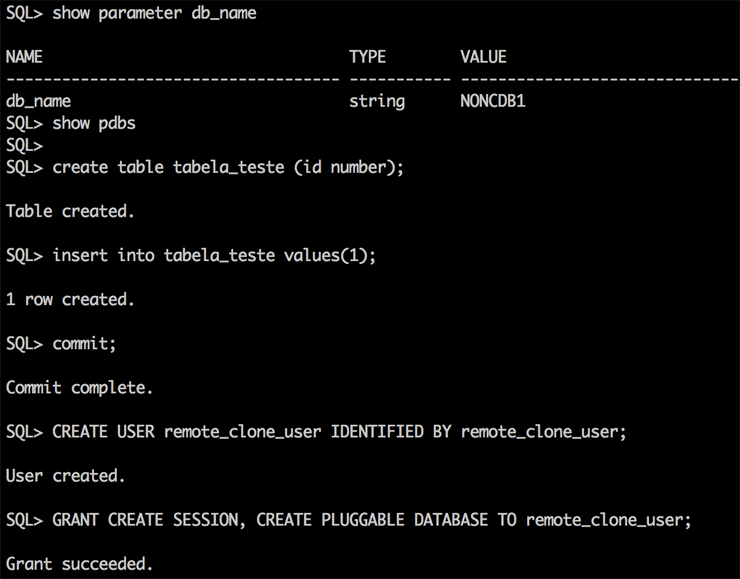
Task: Click the "Commit complete." message
Action: click(80, 387)
